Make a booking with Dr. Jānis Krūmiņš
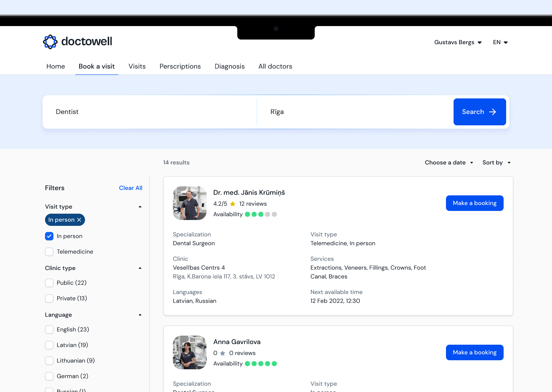Screen dimensions: 552x392 475,203
